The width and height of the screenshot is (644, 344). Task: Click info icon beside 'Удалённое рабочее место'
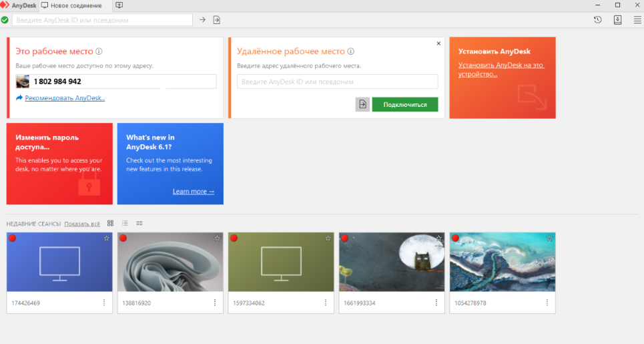tap(351, 51)
